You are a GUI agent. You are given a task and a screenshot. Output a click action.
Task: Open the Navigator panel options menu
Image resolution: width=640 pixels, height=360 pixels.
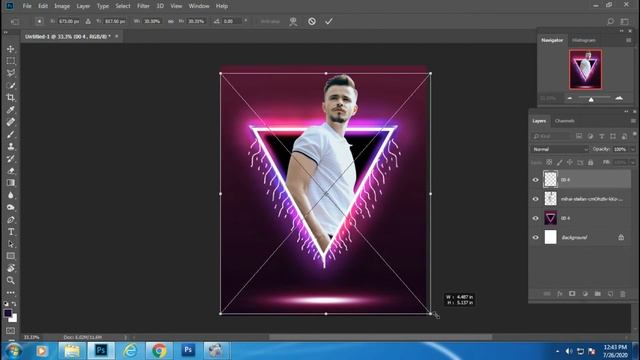tap(629, 40)
